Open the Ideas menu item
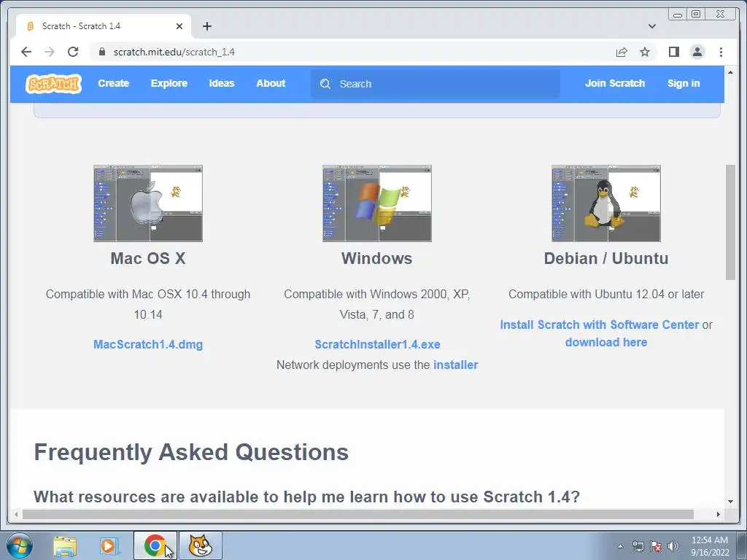This screenshot has width=747, height=560. [222, 83]
